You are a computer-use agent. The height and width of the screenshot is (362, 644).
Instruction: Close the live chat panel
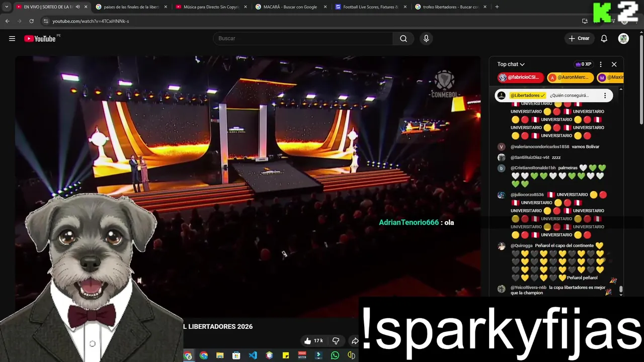coord(614,64)
